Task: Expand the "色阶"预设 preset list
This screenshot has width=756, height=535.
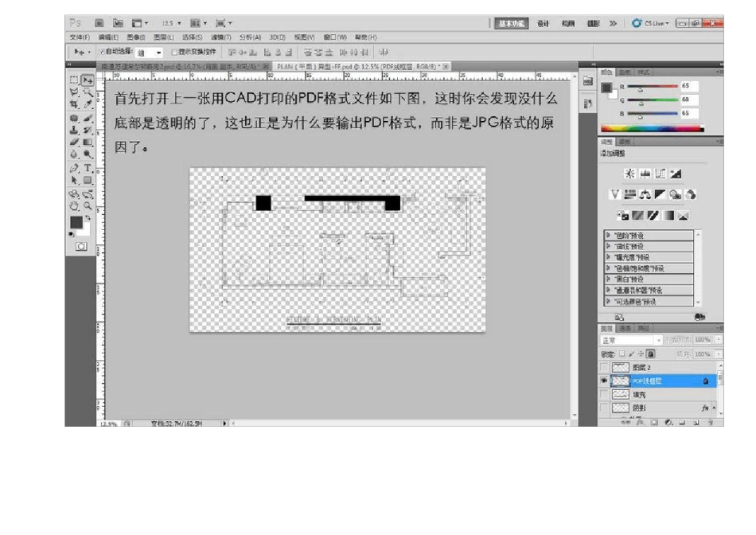Action: (608, 236)
